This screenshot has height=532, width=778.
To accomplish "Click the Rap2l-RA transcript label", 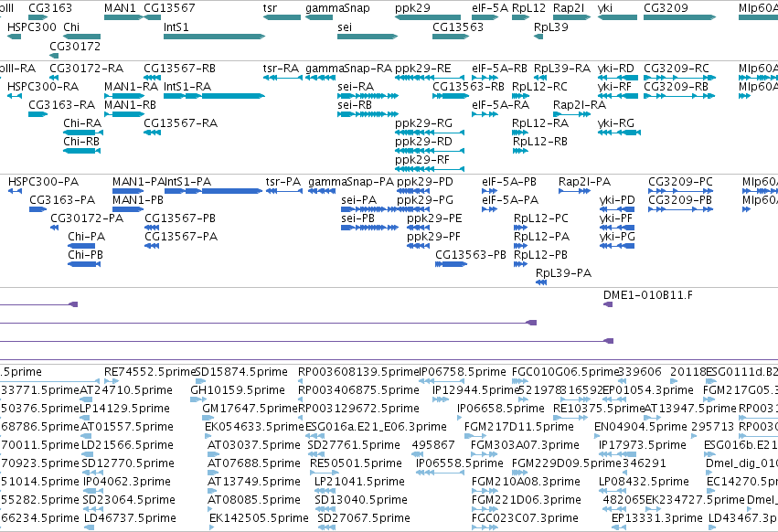I will tap(580, 105).
